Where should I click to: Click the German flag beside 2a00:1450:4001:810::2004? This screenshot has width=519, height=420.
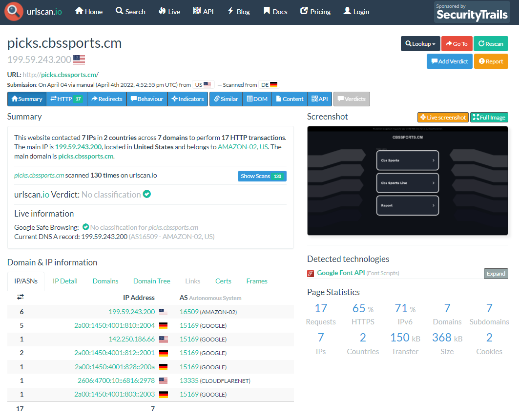(x=164, y=325)
